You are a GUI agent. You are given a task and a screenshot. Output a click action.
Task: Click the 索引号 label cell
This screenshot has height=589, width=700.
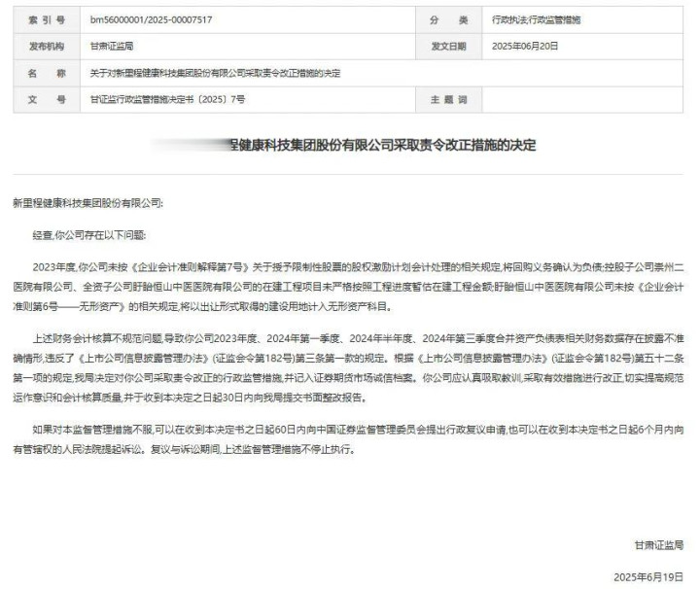pos(47,19)
